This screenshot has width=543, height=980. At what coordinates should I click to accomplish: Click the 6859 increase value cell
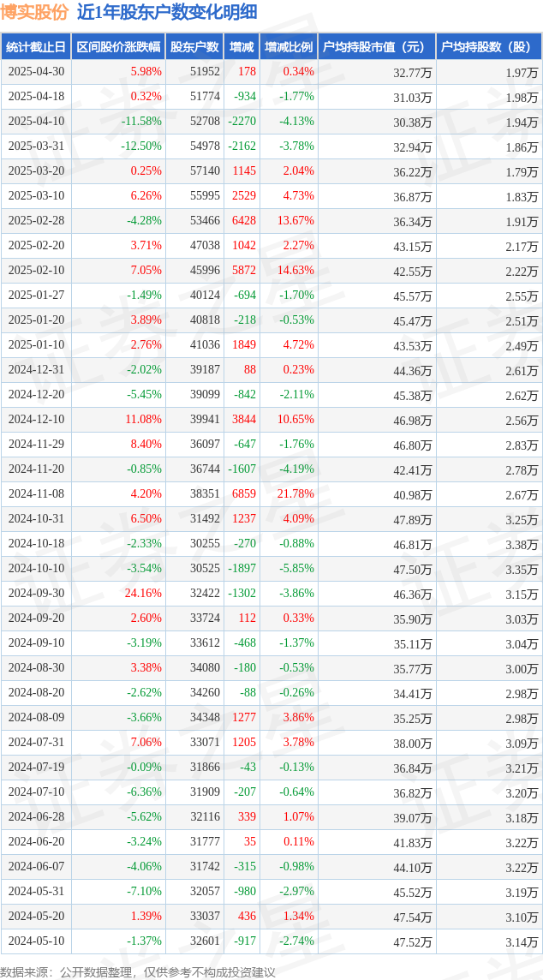242,493
